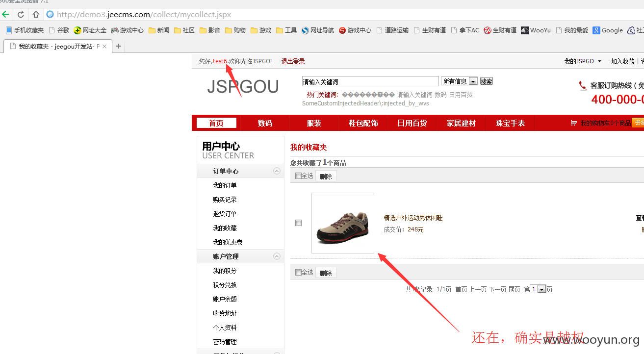Open 游戏中心 bookmark with red icon

(x=355, y=30)
